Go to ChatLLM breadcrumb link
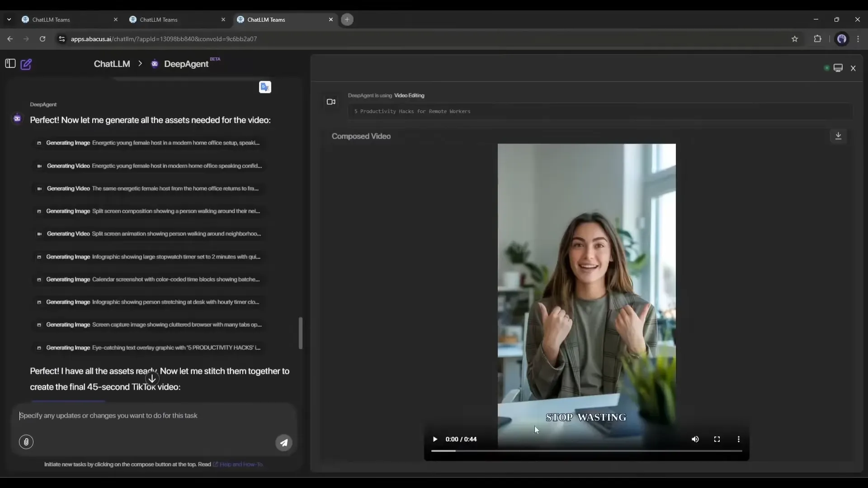Image resolution: width=868 pixels, height=488 pixels. coord(112,64)
